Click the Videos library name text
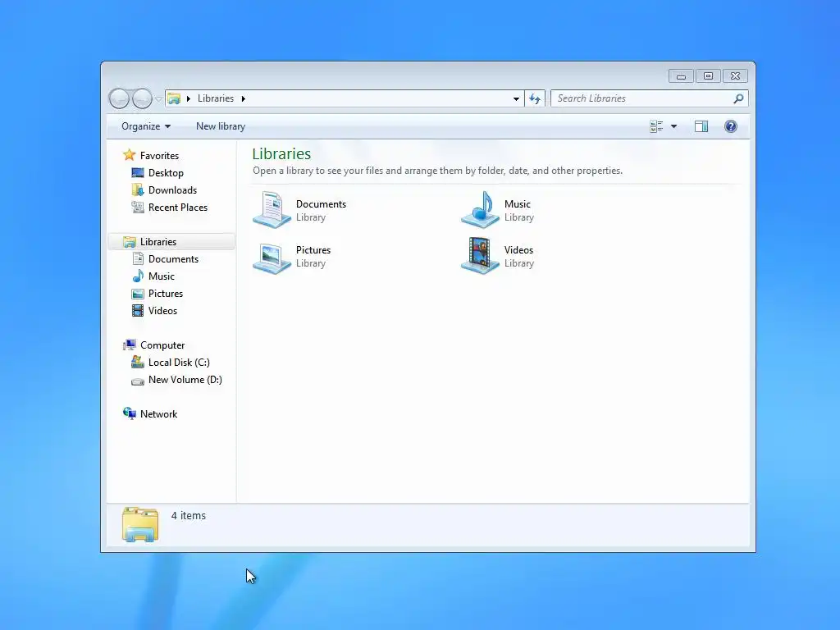This screenshot has height=630, width=840. click(x=518, y=250)
